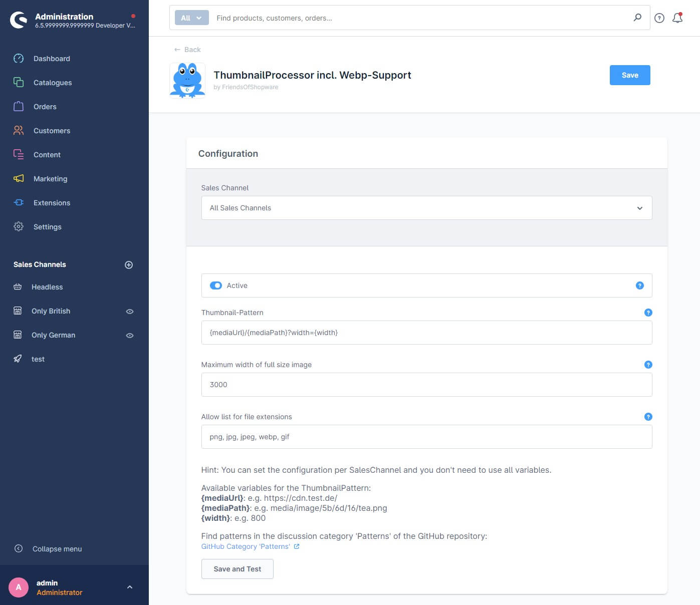Open the Only German sales channel
Image resolution: width=700 pixels, height=605 pixels.
[x=53, y=335]
